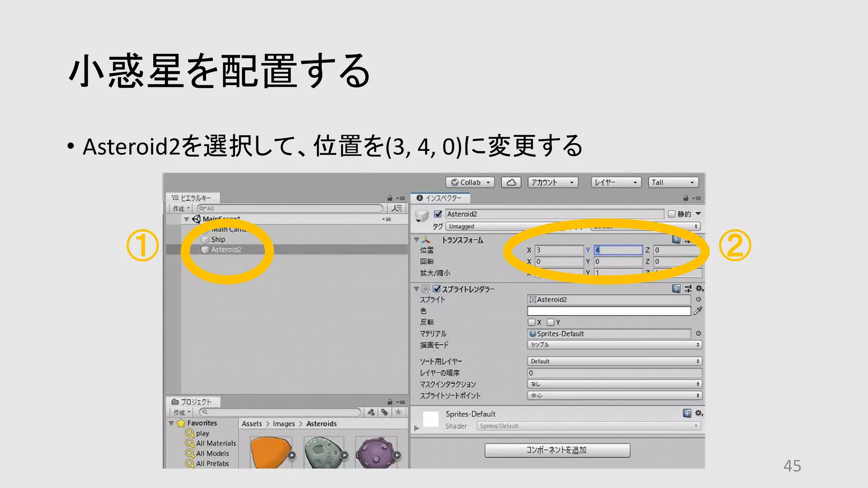The width and height of the screenshot is (868, 488).
Task: Open Sprite Renderer help icon
Action: tap(676, 289)
